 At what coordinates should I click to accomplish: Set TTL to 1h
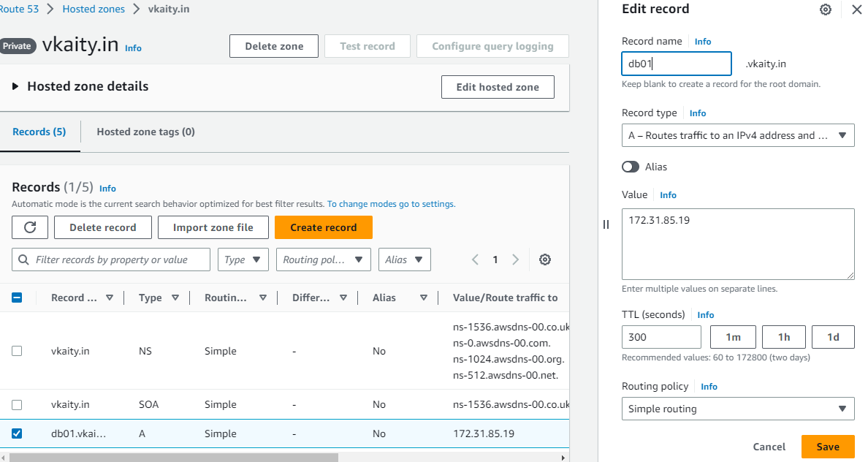tap(784, 337)
